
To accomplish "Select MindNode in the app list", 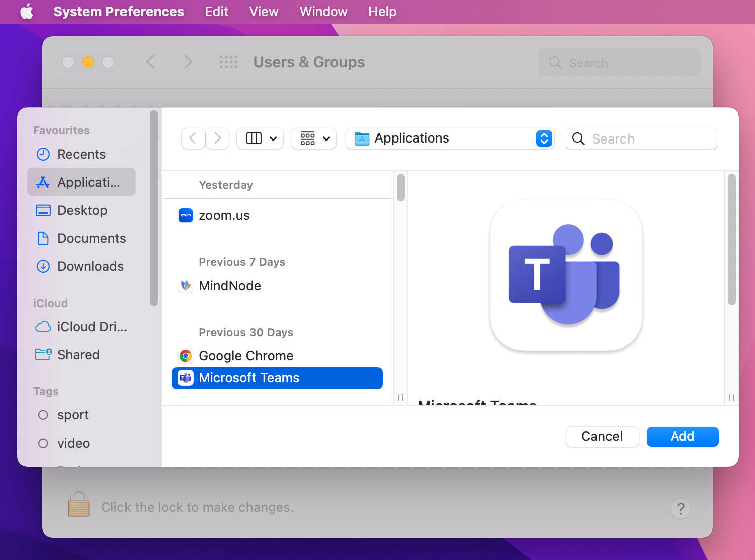I will click(277, 286).
